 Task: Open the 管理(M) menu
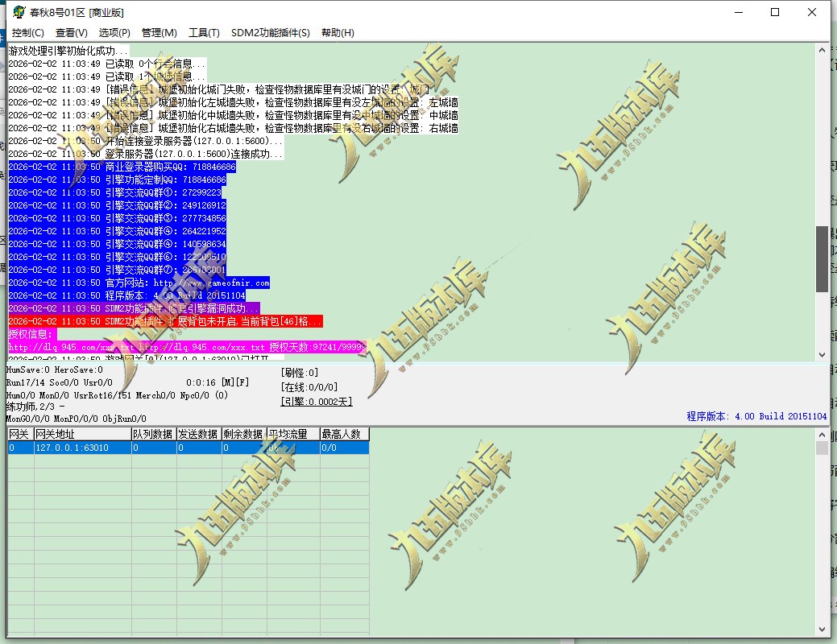tap(159, 32)
